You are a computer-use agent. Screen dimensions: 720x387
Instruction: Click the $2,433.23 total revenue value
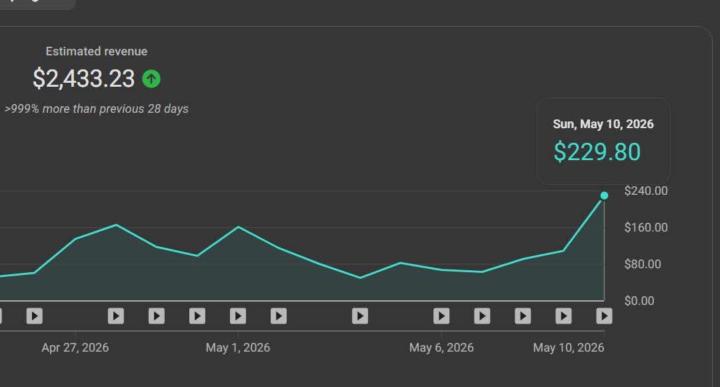coord(84,79)
